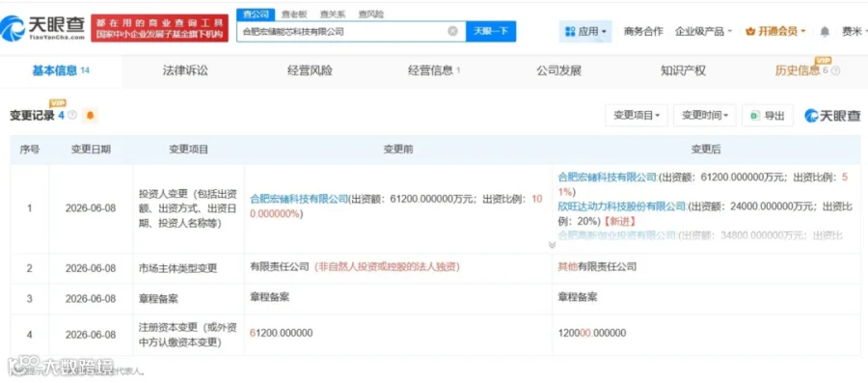The height and width of the screenshot is (383, 868).
Task: Expand the truncated 变更后 investor list
Action: (552, 245)
